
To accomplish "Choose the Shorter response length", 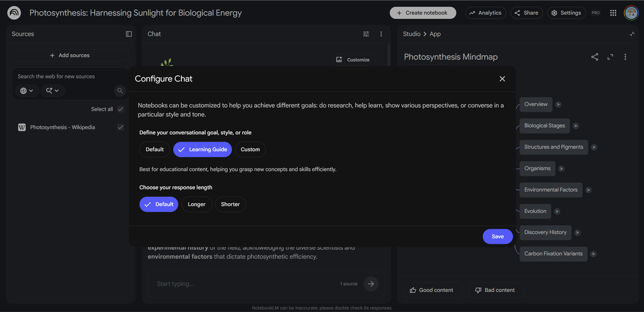I will 230,204.
